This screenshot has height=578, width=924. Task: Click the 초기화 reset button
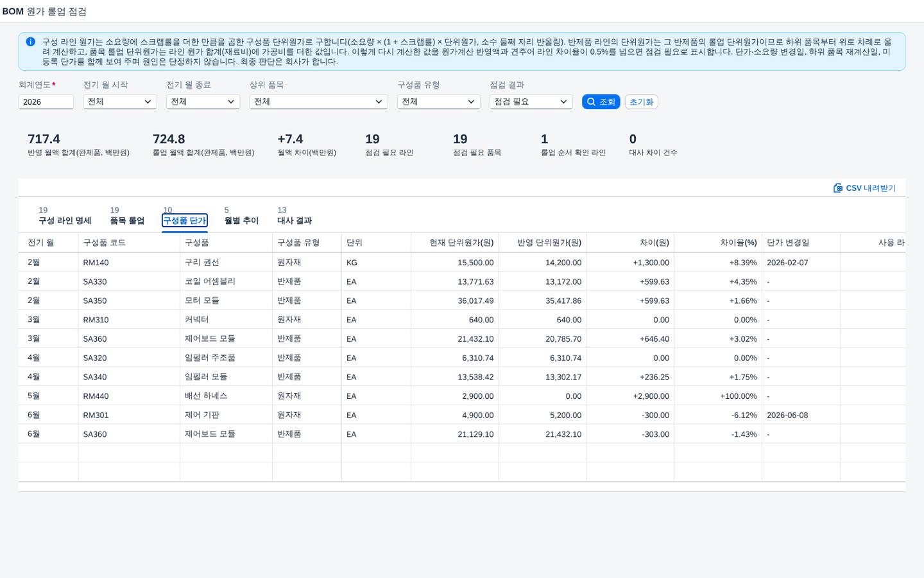tap(641, 101)
